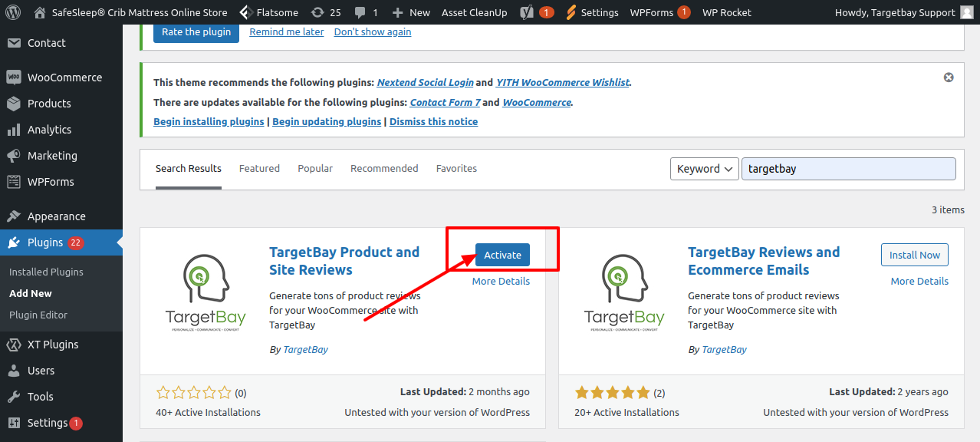Image resolution: width=980 pixels, height=442 pixels.
Task: Focus the plugin search field containing targetbay
Action: pos(849,169)
